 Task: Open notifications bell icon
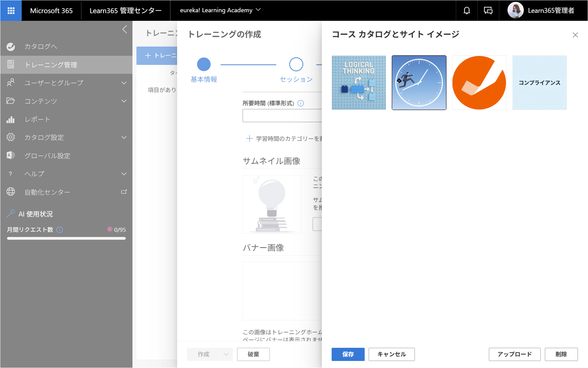pyautogui.click(x=467, y=11)
